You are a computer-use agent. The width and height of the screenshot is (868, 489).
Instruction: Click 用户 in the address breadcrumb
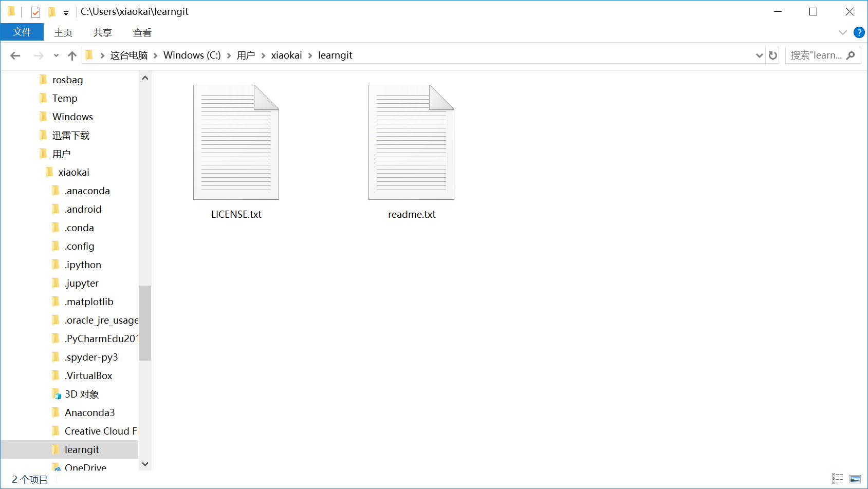coord(246,55)
